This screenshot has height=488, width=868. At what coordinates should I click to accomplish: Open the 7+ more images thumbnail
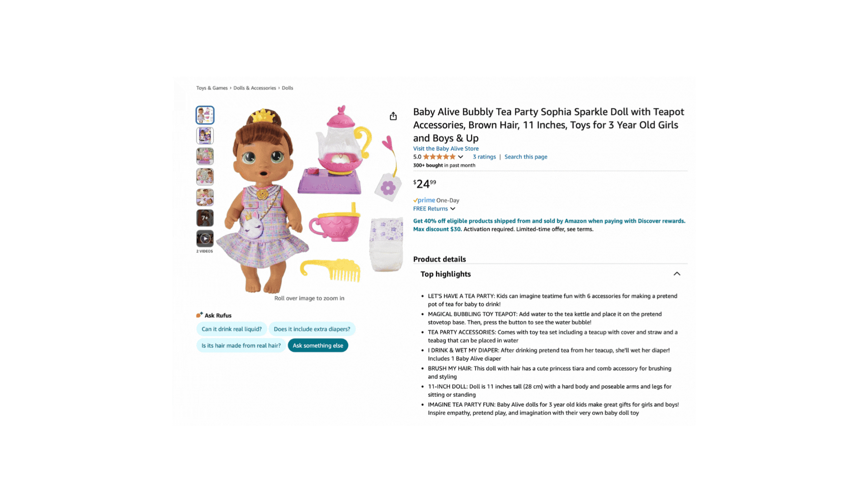pyautogui.click(x=205, y=218)
